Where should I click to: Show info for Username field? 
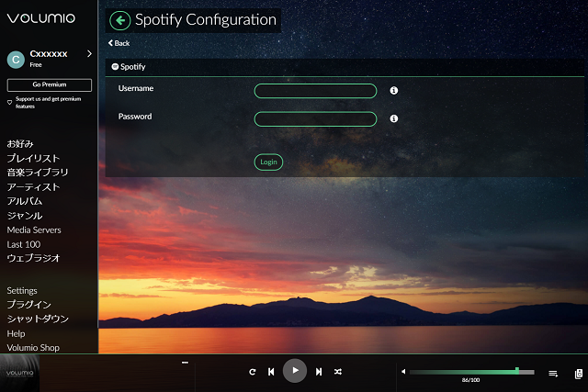click(394, 90)
